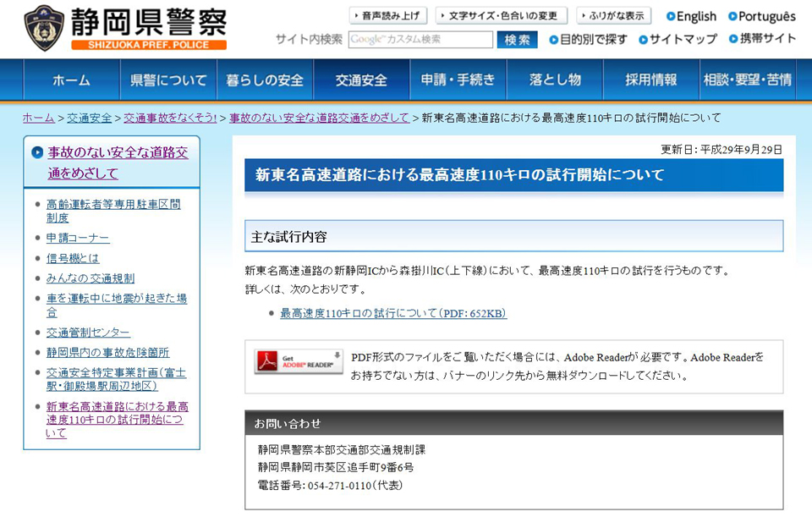
Task: Click 交通事故をなくそう! in the breadcrumb
Action: pyautogui.click(x=170, y=118)
